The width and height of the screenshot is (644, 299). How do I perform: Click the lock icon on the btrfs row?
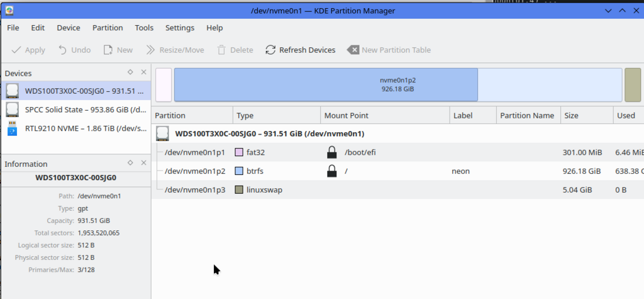click(x=331, y=171)
